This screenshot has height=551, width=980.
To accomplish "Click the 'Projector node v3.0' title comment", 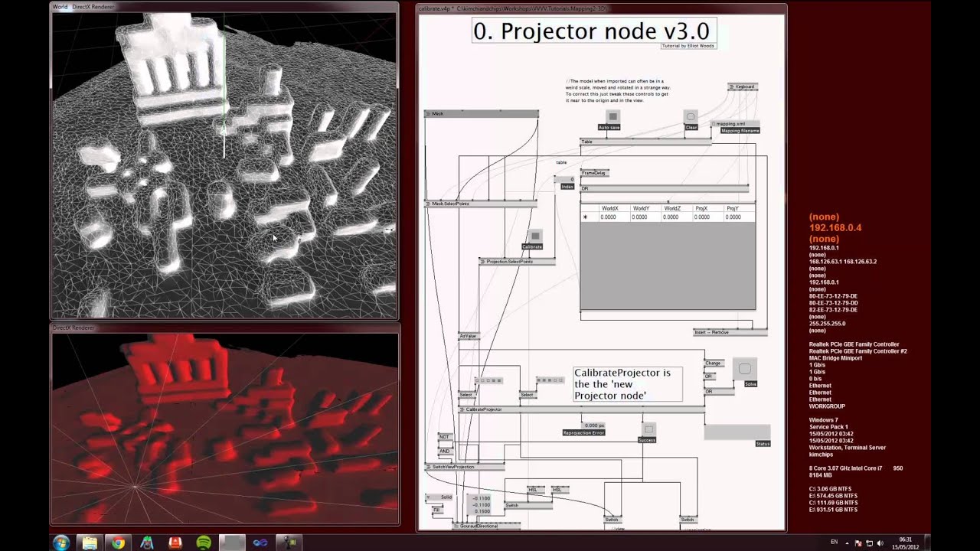I will tap(593, 31).
